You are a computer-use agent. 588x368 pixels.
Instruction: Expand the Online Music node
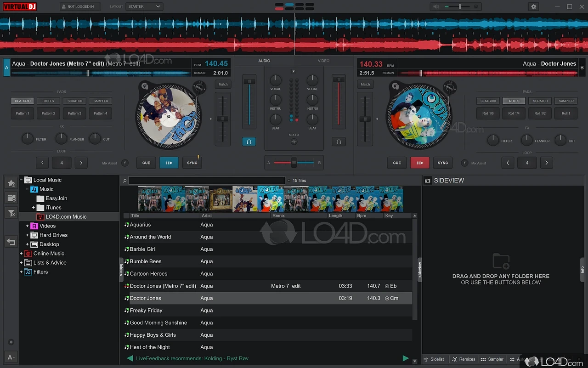click(x=21, y=254)
